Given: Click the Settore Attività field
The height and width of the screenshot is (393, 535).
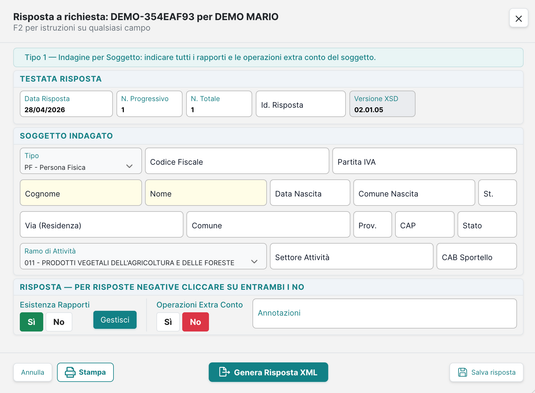Looking at the screenshot, I should click(x=352, y=257).
